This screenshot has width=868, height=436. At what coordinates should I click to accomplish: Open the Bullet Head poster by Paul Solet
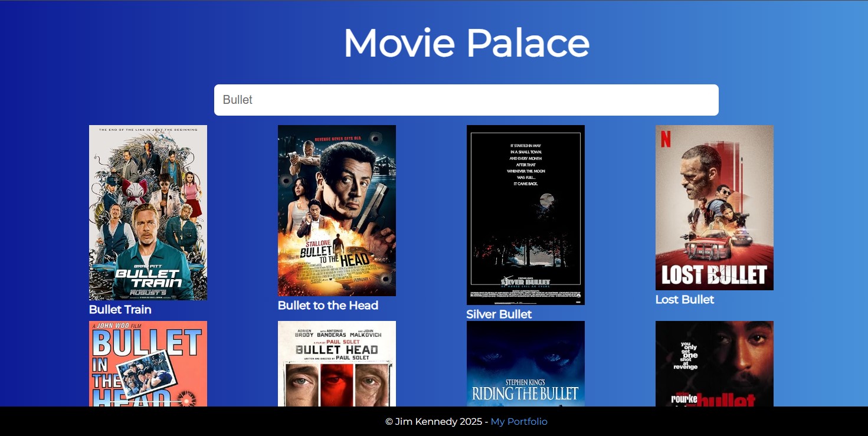pos(337,363)
